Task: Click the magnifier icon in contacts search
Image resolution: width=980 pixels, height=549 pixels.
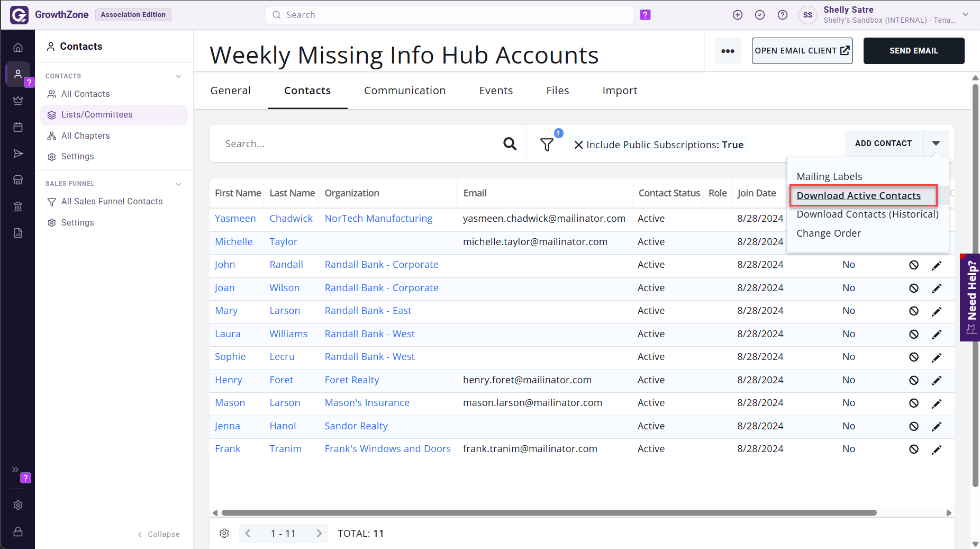Action: 510,143
